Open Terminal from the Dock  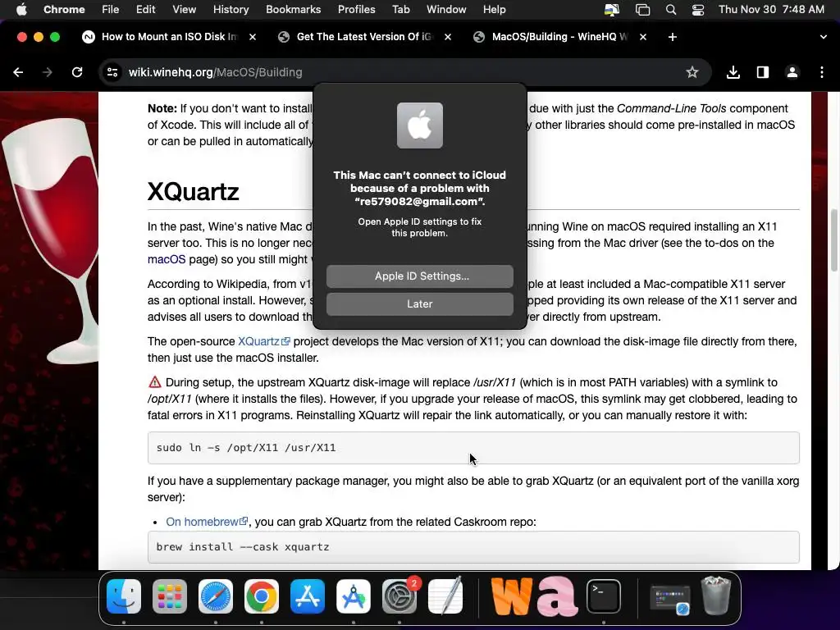(x=604, y=596)
